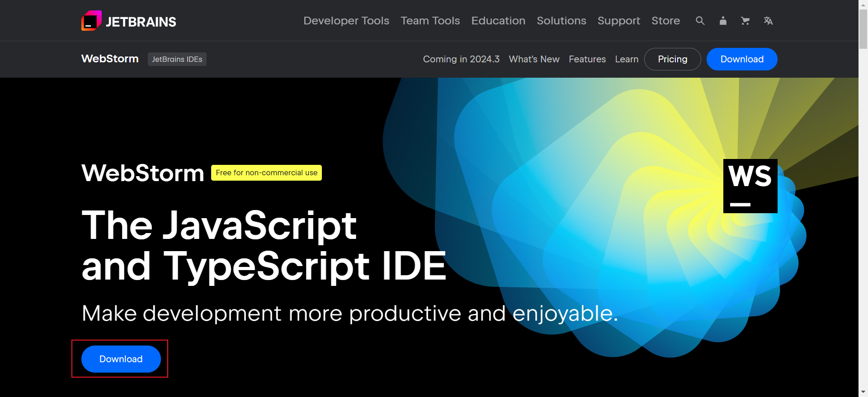Open the Solutions menu

click(561, 21)
